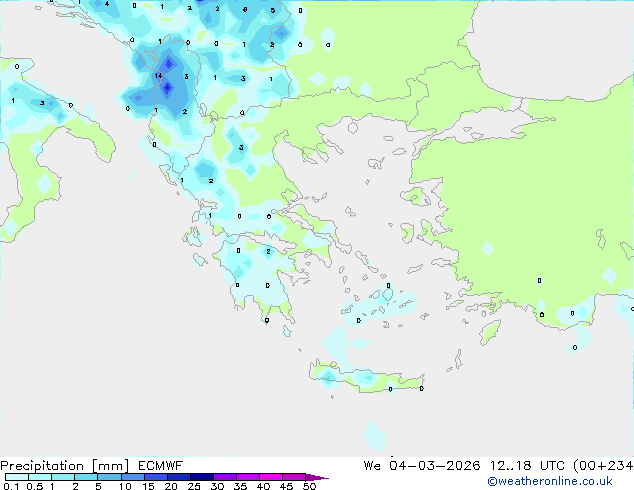Click the 3 mm value in southern Italy
This screenshot has width=634, height=490.
click(x=41, y=103)
